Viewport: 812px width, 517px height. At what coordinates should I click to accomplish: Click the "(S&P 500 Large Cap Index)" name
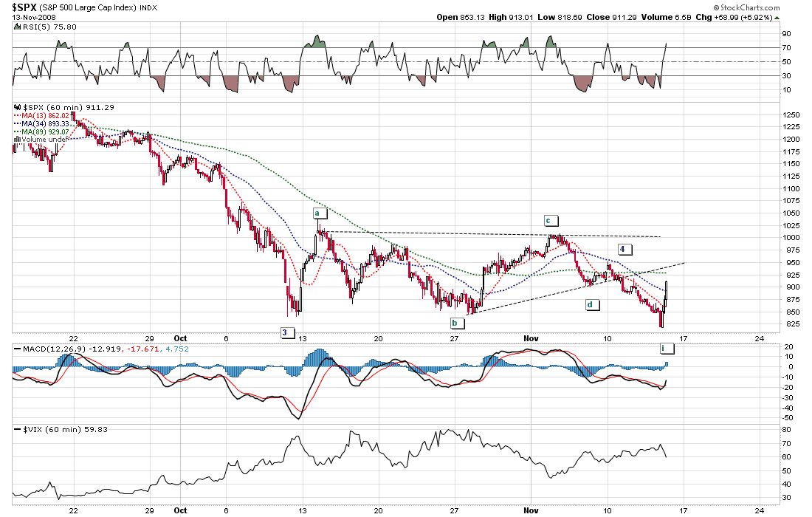88,8
